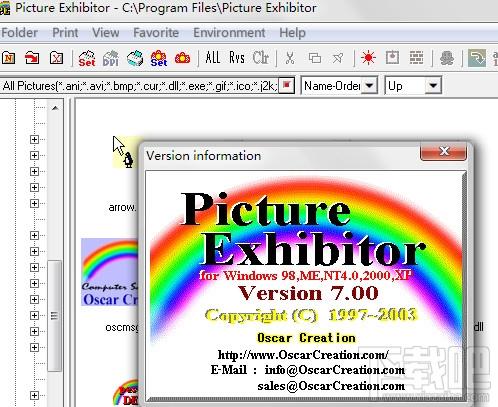Screen dimensions: 498x407
Task: Click the 'oscmsg' file name label
Action: pyautogui.click(x=122, y=327)
